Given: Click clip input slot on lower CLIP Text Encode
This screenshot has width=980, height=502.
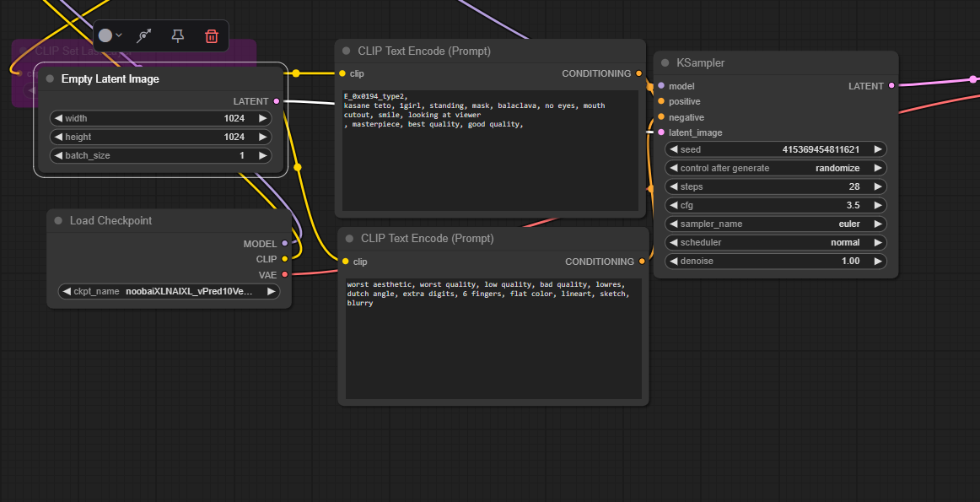Looking at the screenshot, I should coord(345,262).
